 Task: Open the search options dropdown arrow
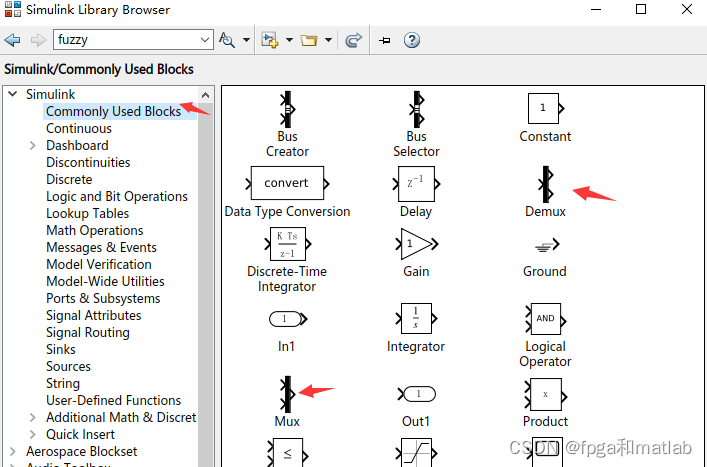pyautogui.click(x=246, y=40)
